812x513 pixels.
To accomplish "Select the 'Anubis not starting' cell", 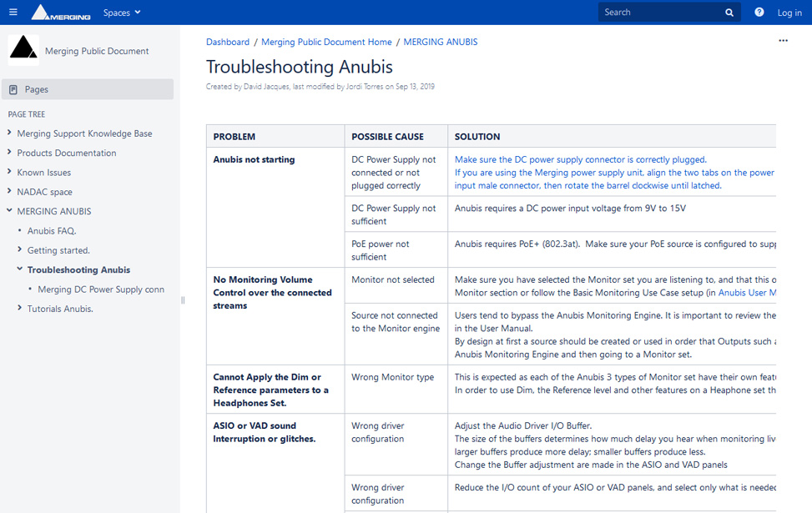I will pos(275,207).
